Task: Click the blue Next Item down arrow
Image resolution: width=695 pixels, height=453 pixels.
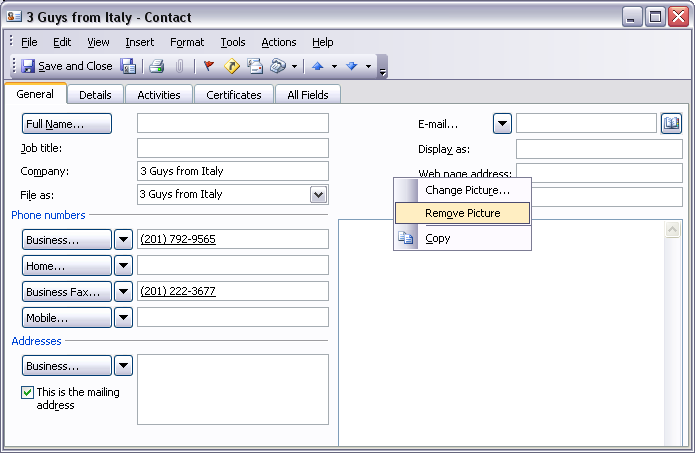Action: click(352, 66)
